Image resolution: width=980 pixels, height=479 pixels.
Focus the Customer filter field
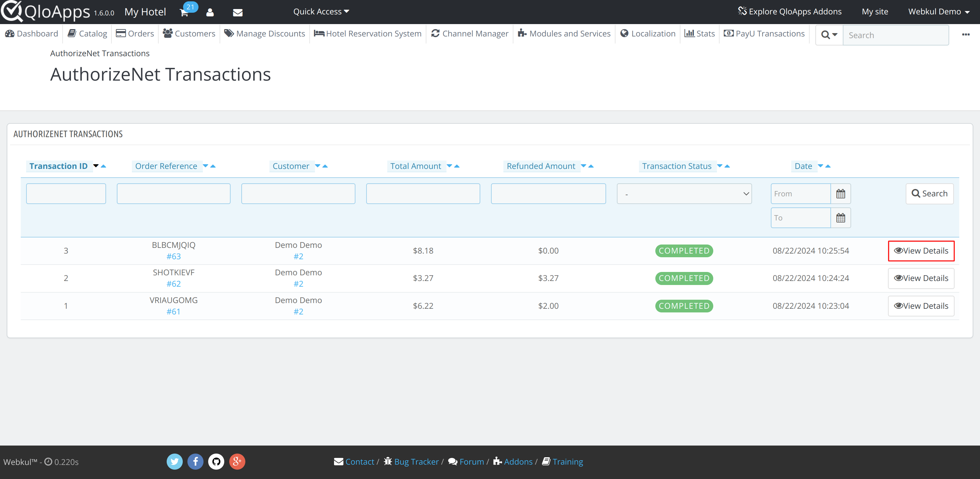click(298, 194)
